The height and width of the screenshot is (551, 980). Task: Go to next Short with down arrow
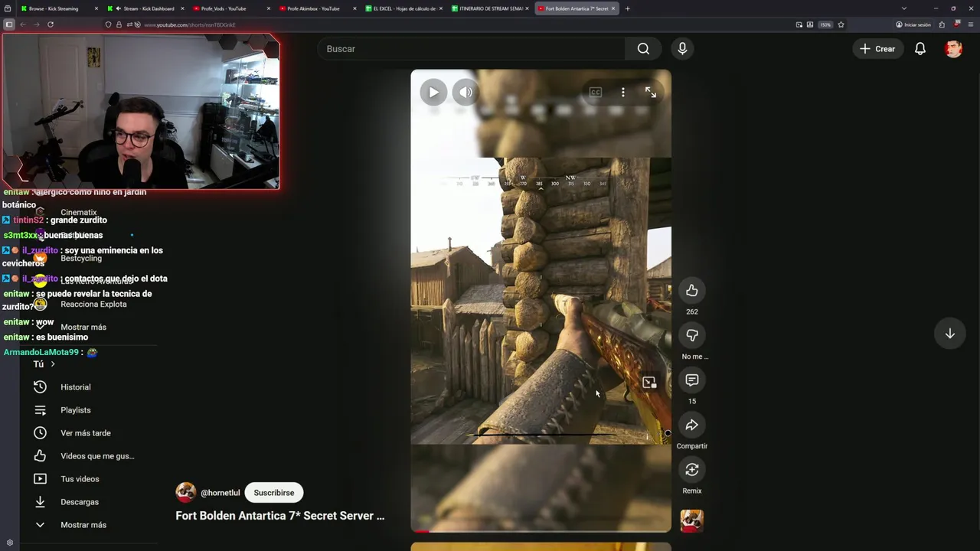pyautogui.click(x=949, y=334)
